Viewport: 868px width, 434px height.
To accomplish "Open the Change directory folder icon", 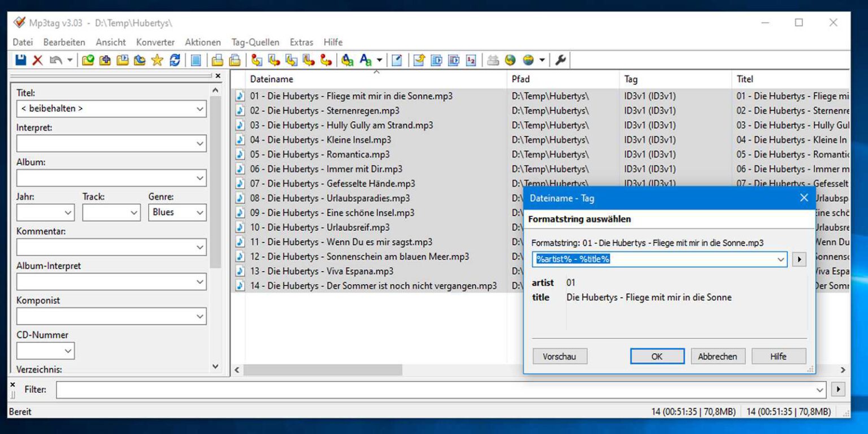I will 88,59.
